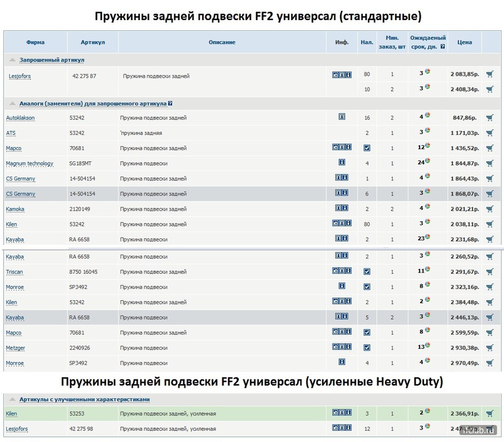Add Triscan 8750 16045 to cart

[x=490, y=272]
